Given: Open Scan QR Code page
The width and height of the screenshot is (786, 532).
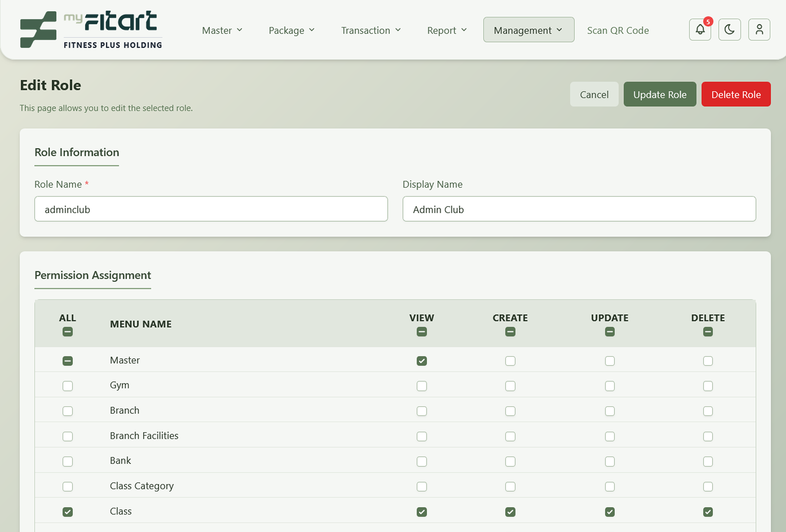Looking at the screenshot, I should click(x=618, y=30).
